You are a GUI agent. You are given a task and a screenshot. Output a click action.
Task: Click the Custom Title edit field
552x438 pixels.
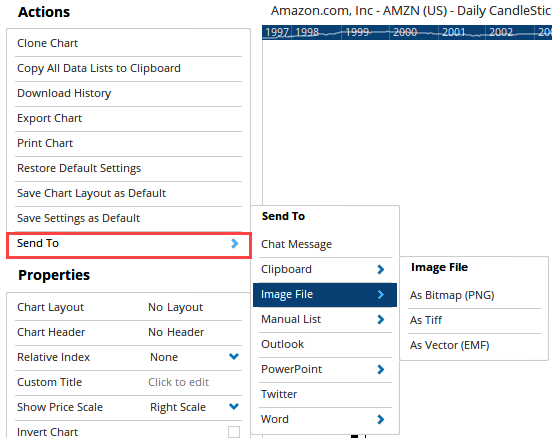click(x=178, y=382)
